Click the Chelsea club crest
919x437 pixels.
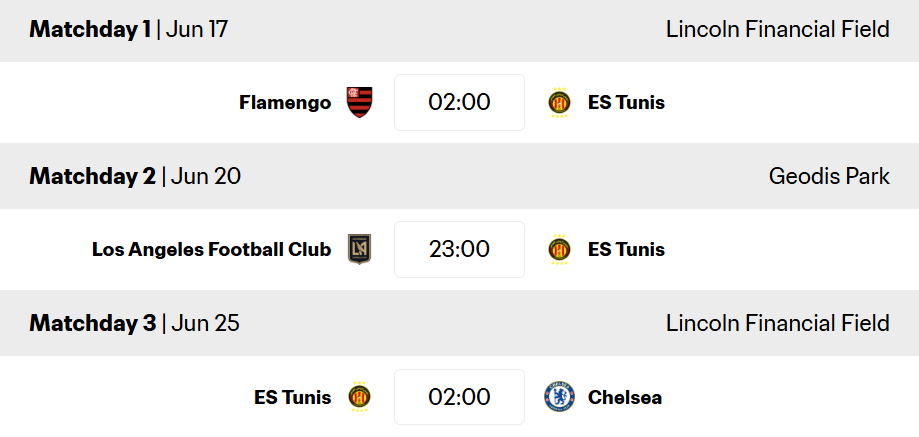click(x=559, y=397)
